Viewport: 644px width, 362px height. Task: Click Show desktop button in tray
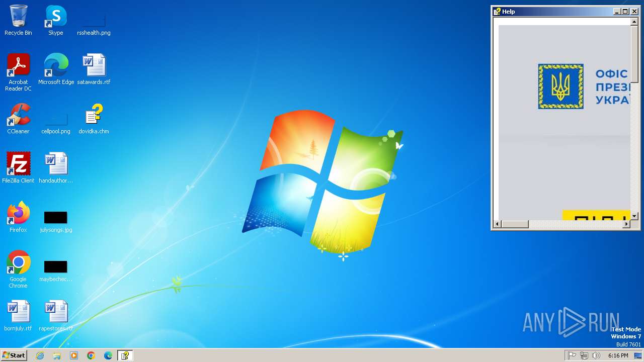638,355
